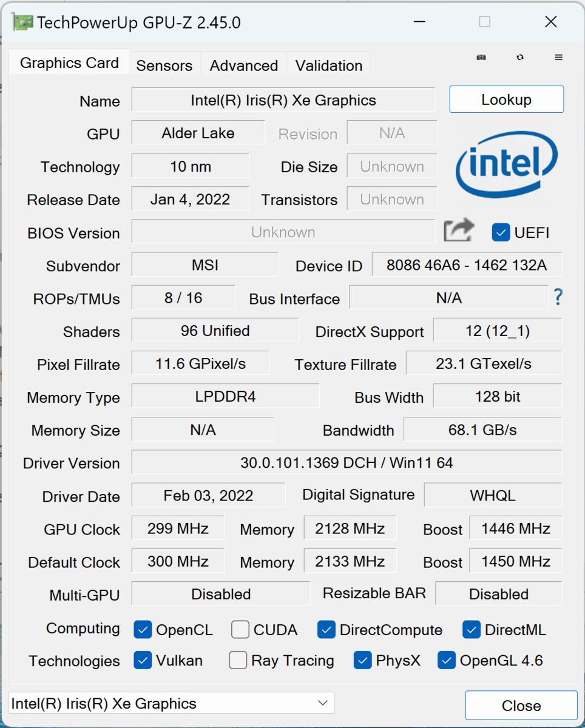585x728 pixels.
Task: Open the Intel Iris Xe Graphics GPU dropdown
Action: pos(171,704)
